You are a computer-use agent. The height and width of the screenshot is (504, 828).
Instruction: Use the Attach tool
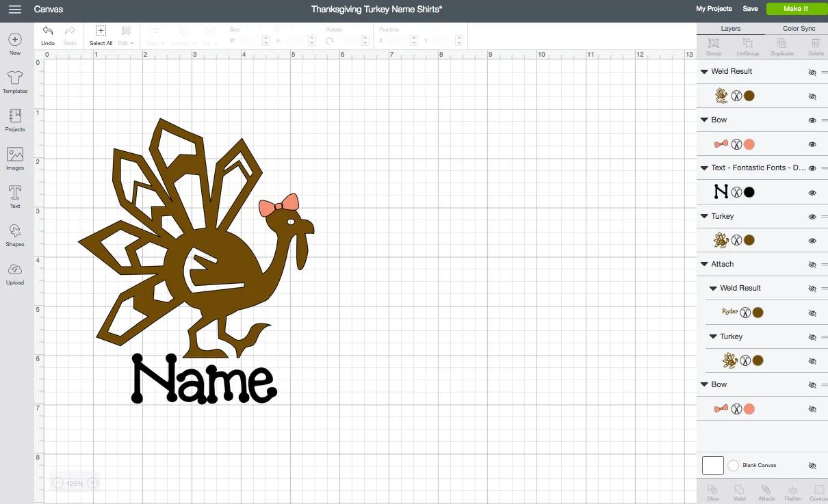(766, 492)
